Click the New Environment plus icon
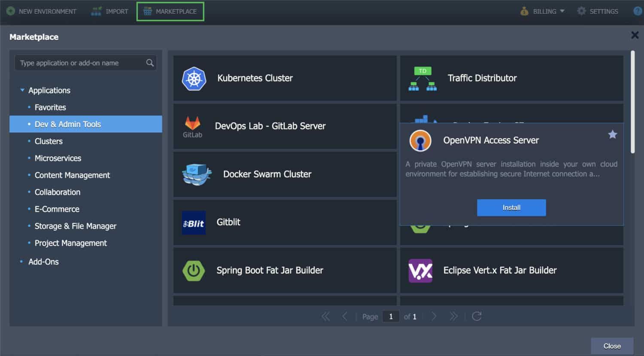 click(11, 11)
